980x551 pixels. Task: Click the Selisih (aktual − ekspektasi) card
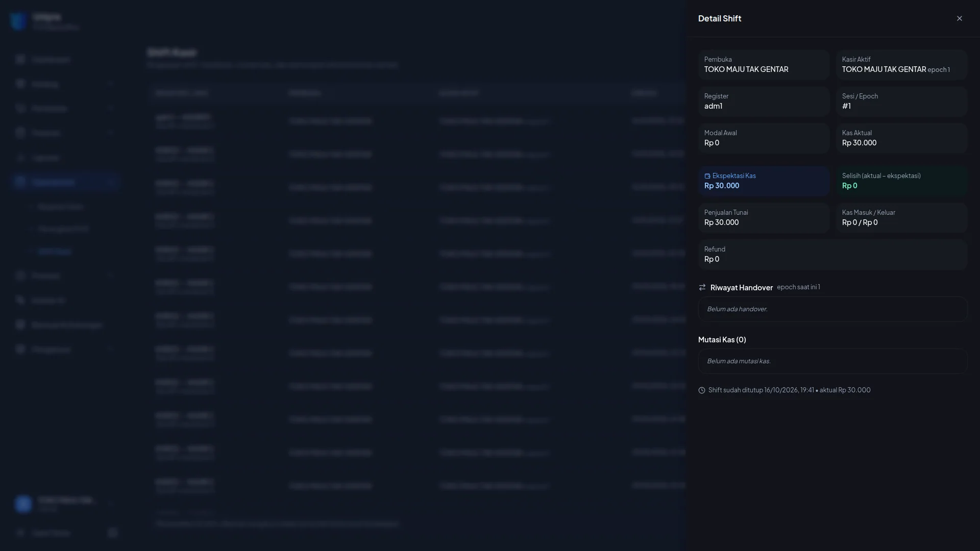(901, 181)
